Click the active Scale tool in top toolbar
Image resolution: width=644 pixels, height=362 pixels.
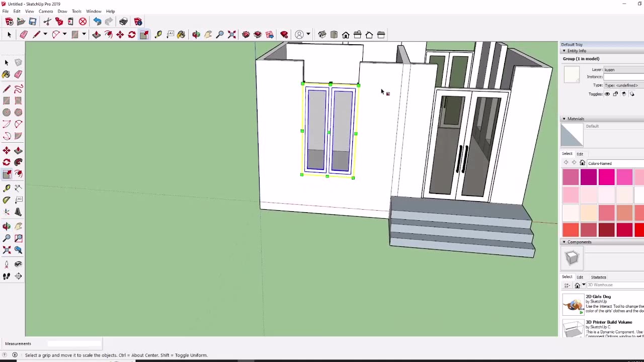(144, 35)
